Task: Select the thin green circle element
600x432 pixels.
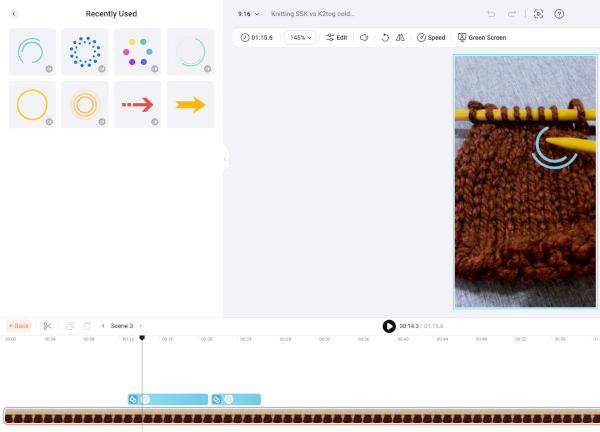Action: click(191, 52)
